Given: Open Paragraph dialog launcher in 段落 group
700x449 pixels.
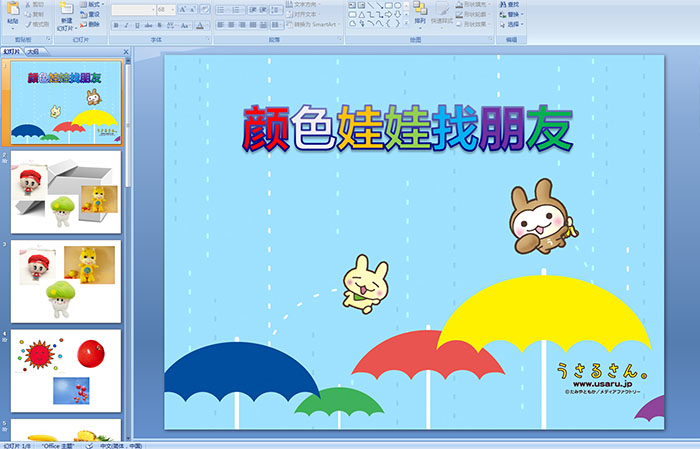Looking at the screenshot, I should click(340, 40).
